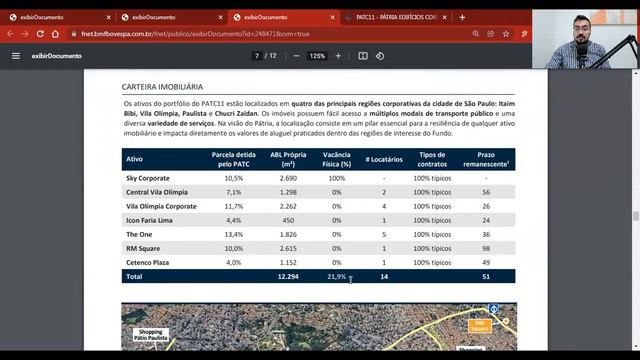Click the Icon Faria Lima row name
The height and width of the screenshot is (360, 640).
(149, 220)
